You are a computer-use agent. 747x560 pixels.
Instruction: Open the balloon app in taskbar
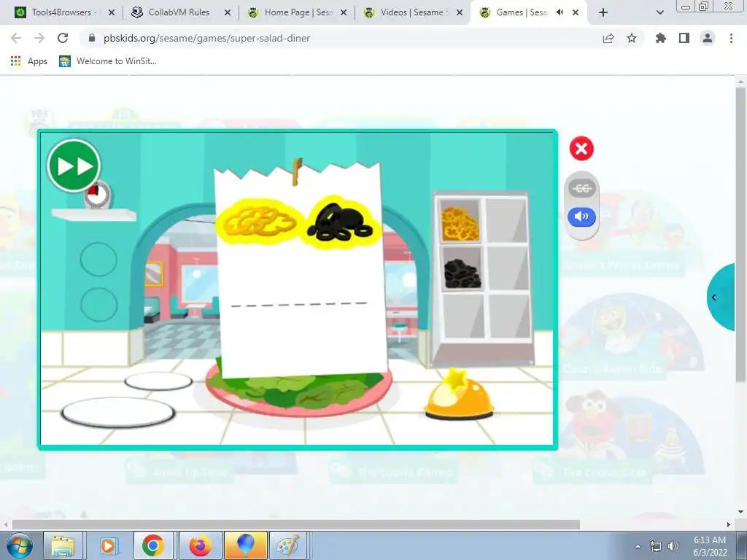(x=245, y=545)
